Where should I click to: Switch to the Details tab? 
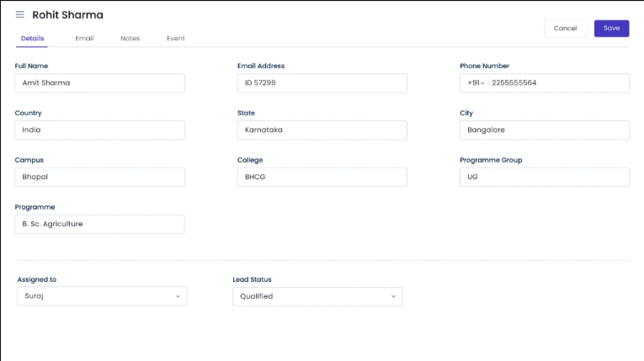(33, 38)
